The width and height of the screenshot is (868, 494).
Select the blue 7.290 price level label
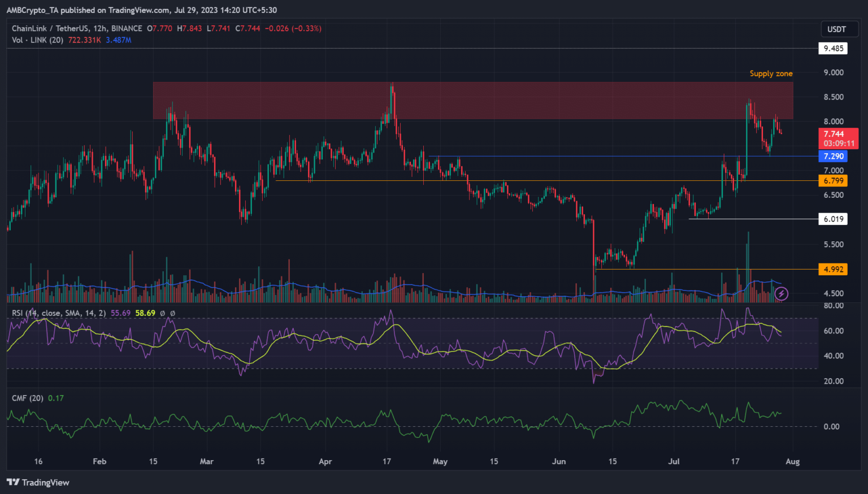point(833,157)
